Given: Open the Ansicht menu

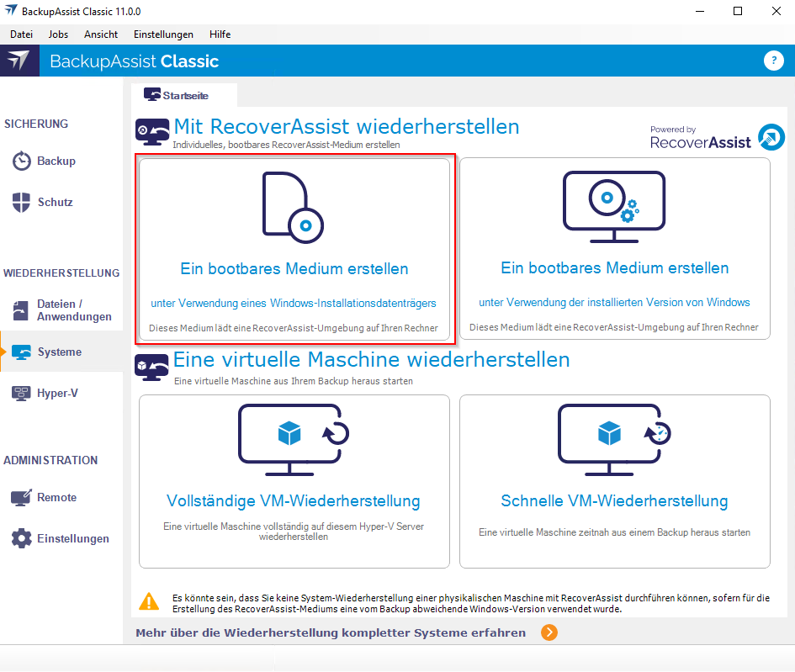Looking at the screenshot, I should 101,34.
